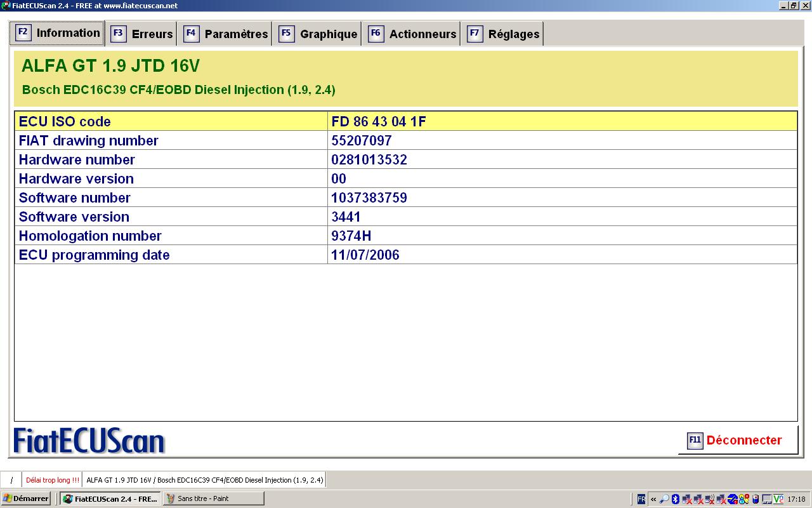Select the Software version label
The width and height of the screenshot is (812, 508).
pos(74,217)
